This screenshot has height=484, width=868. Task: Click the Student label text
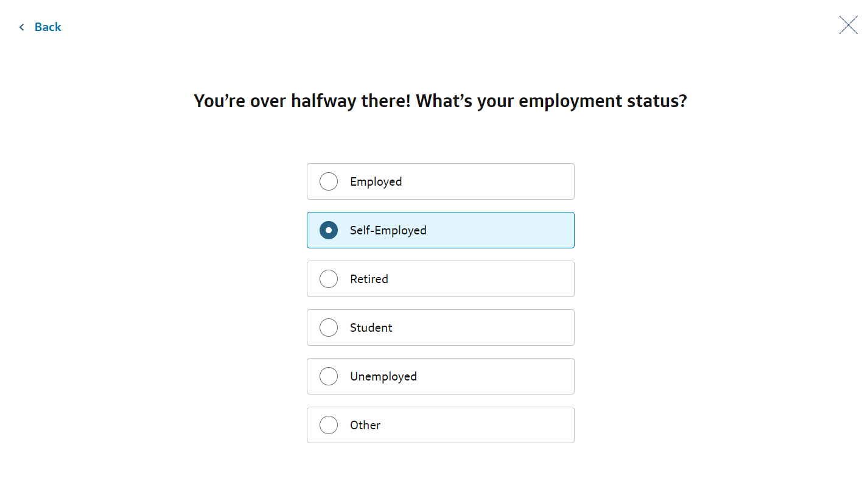pos(371,328)
